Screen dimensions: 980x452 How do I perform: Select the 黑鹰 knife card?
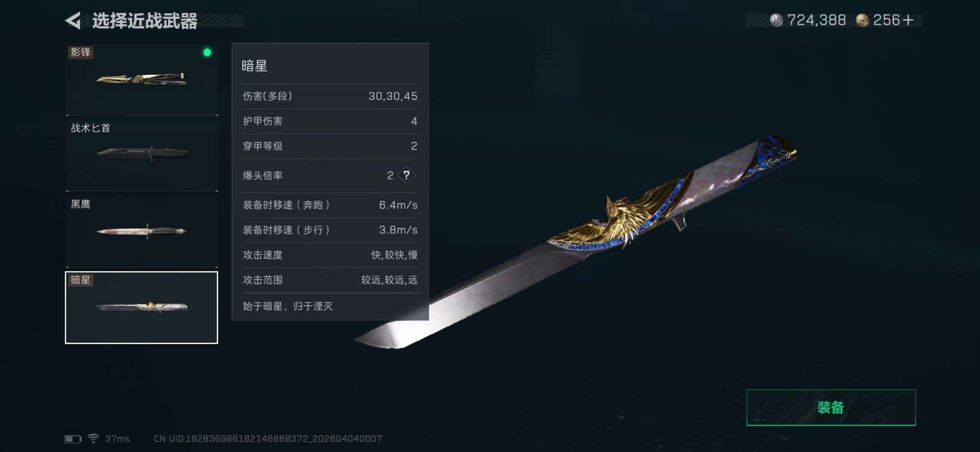[142, 231]
